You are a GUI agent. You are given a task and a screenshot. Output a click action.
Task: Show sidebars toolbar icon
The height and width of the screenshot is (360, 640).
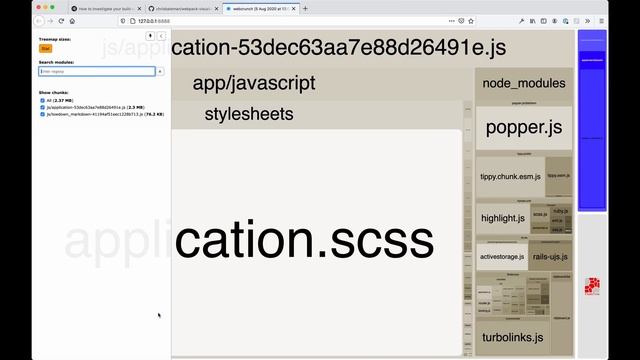[x=544, y=21]
